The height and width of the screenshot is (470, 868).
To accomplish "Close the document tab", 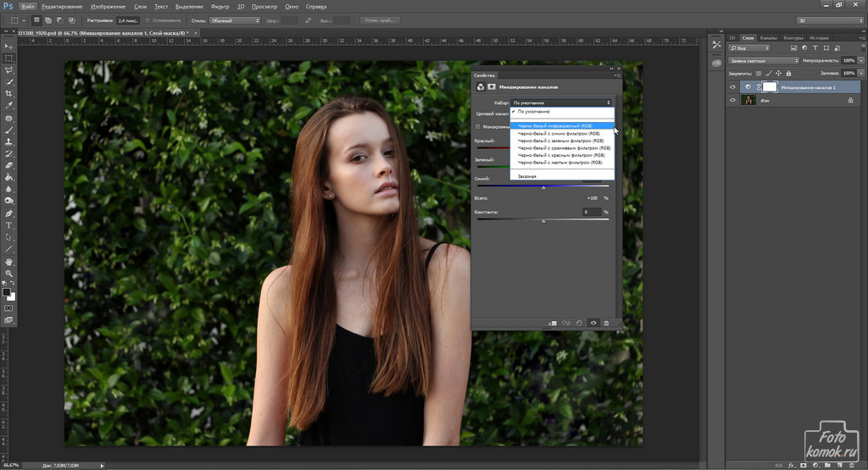I will pos(196,33).
